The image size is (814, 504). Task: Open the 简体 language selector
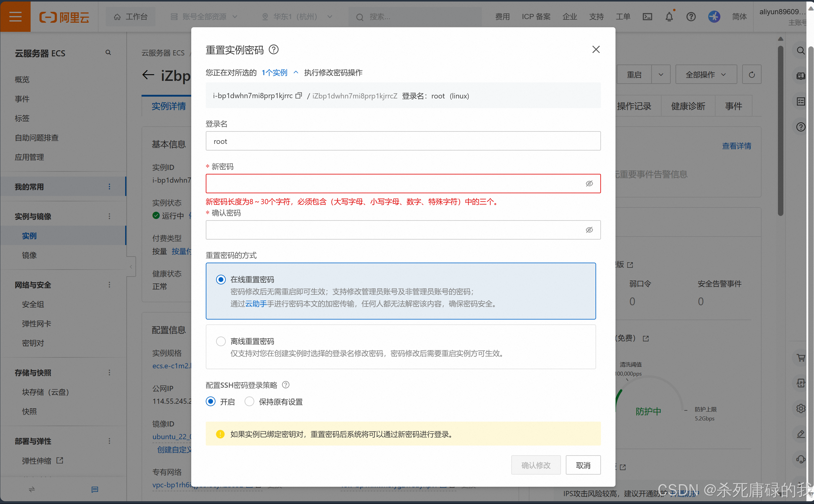click(x=739, y=17)
